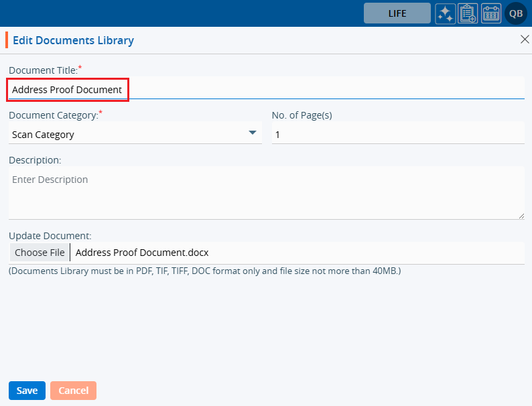This screenshot has width=532, height=406.
Task: Open the QB user profile avatar
Action: [x=516, y=13]
